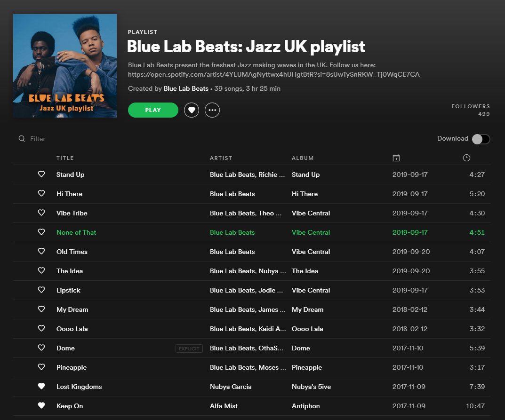This screenshot has width=505, height=420.
Task: Select the Vibe Tribe track title
Action: (x=72, y=213)
